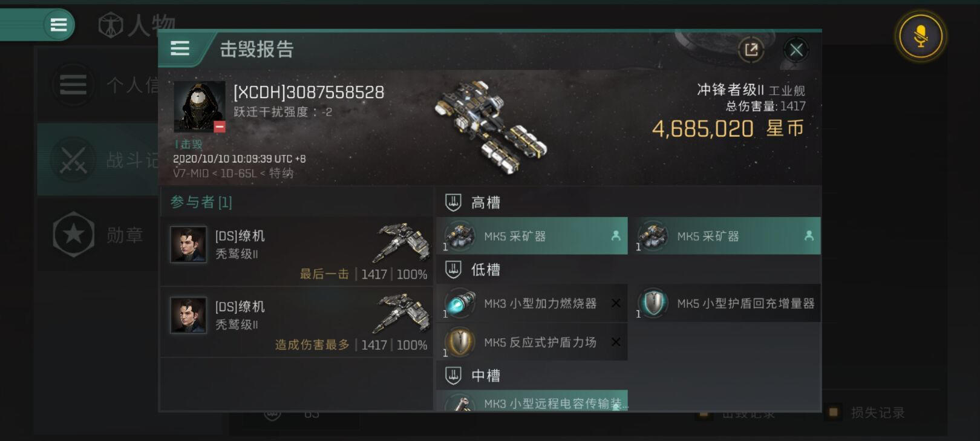Tap the MK5 反应式护盾力场 module icon
The image size is (980, 441).
pyautogui.click(x=459, y=342)
